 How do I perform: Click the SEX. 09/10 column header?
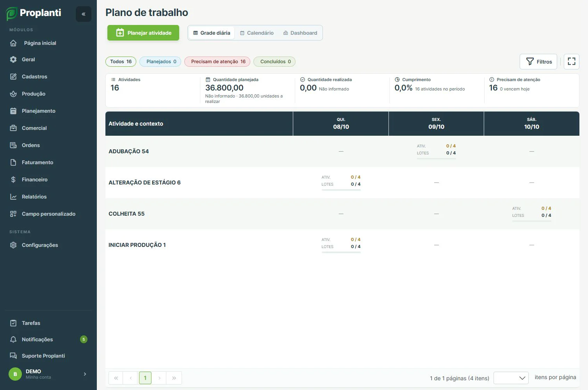click(436, 124)
